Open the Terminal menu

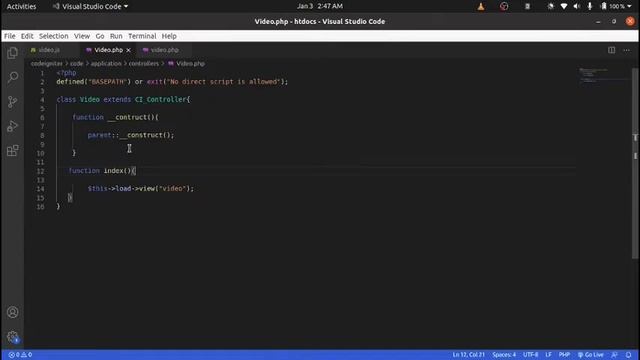click(142, 36)
